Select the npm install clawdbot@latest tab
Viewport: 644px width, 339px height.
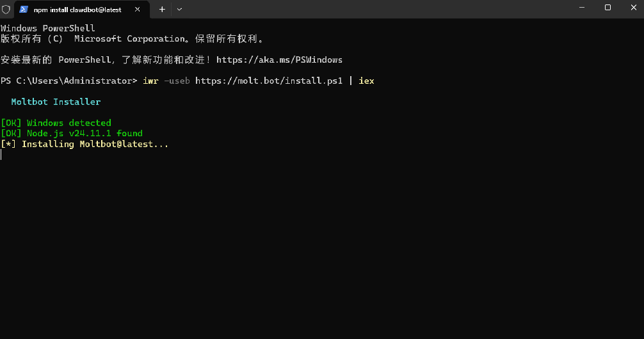77,10
